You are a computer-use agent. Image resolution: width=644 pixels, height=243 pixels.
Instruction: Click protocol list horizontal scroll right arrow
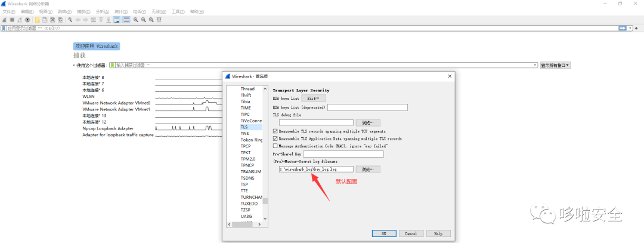259,224
